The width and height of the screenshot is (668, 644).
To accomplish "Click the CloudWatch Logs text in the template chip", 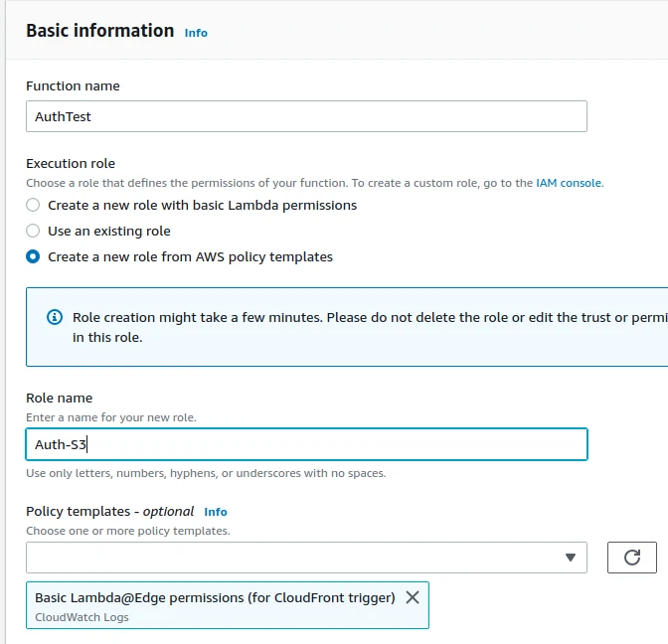I will pos(82,617).
